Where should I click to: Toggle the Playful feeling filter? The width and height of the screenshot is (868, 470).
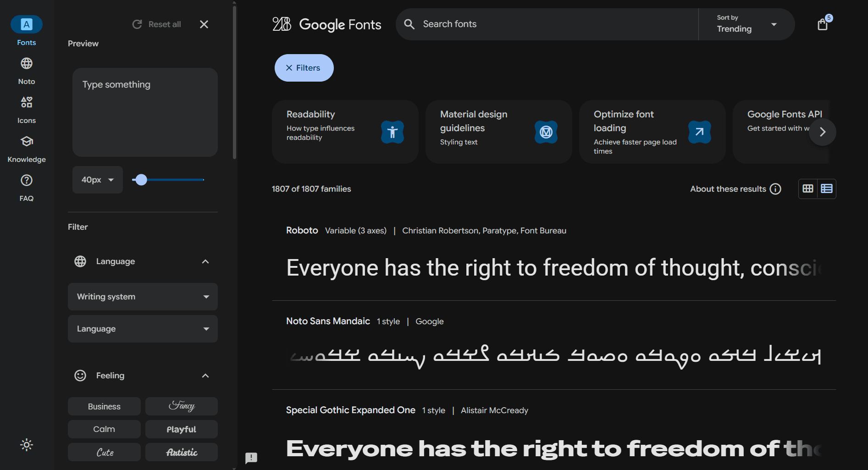[182, 429]
